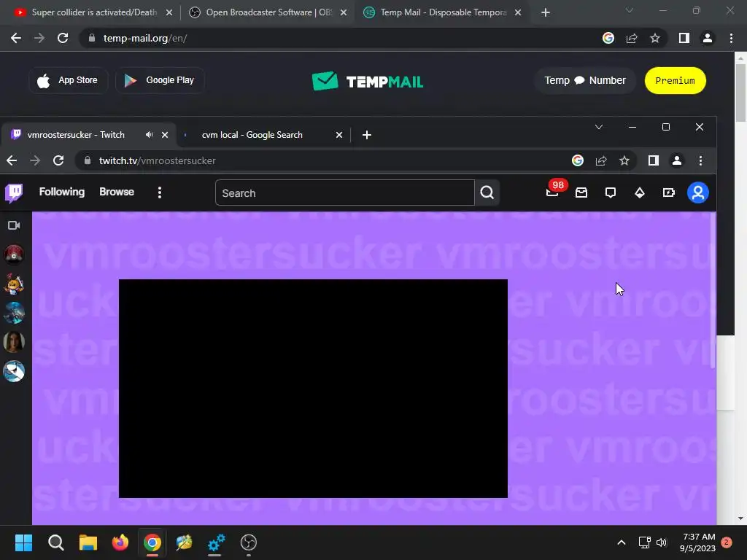The width and height of the screenshot is (747, 560).
Task: Click the Twitch search magnifier button
Action: pos(487,192)
